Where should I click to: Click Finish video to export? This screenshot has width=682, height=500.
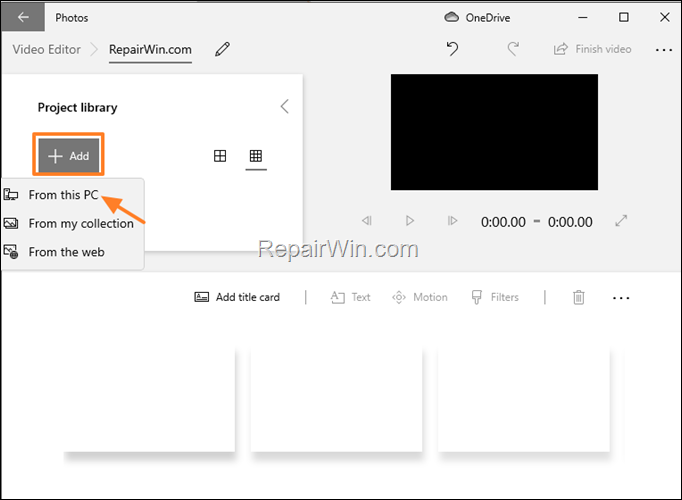point(592,49)
